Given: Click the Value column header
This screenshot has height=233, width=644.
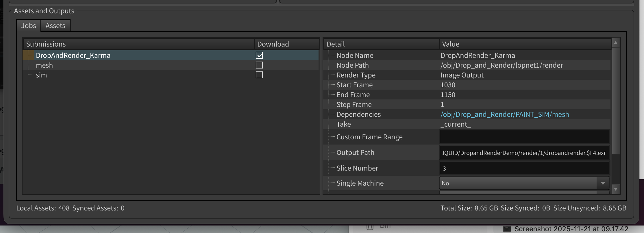Looking at the screenshot, I should [525, 44].
